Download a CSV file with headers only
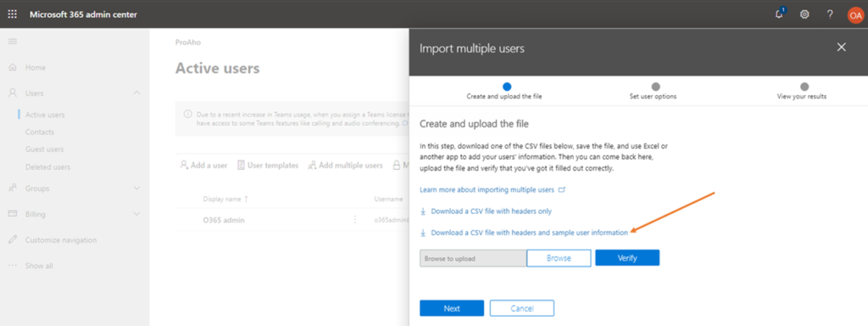The height and width of the screenshot is (326, 868). point(491,211)
